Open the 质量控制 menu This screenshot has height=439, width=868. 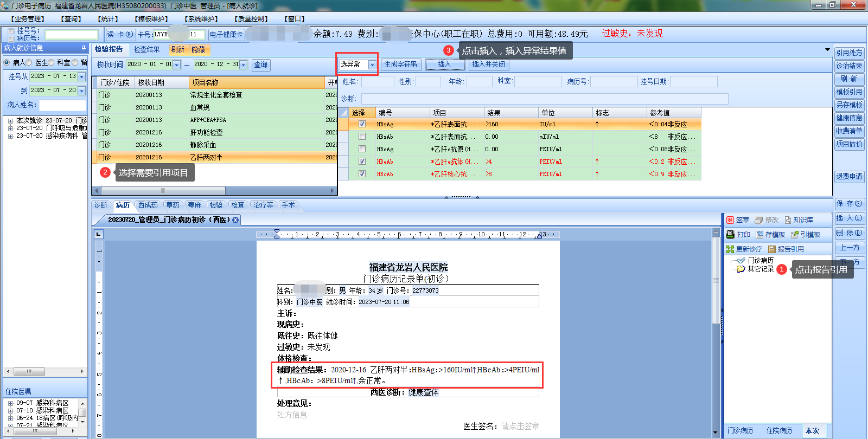[251, 19]
